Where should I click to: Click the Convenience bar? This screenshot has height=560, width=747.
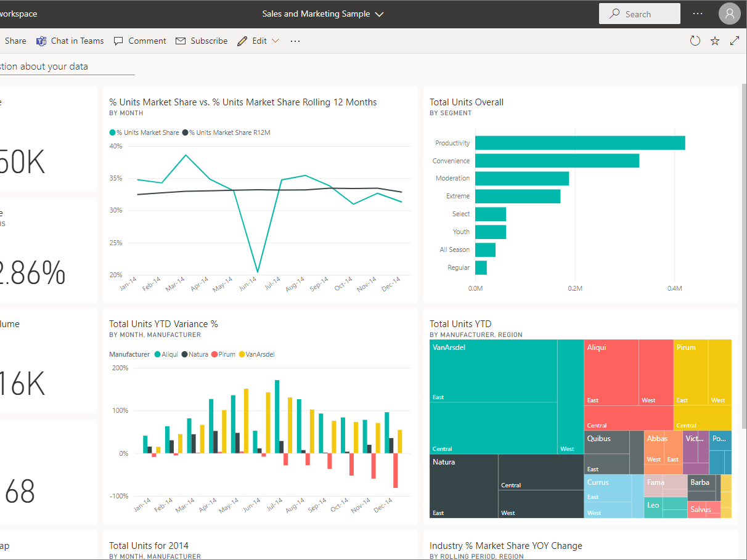point(557,161)
